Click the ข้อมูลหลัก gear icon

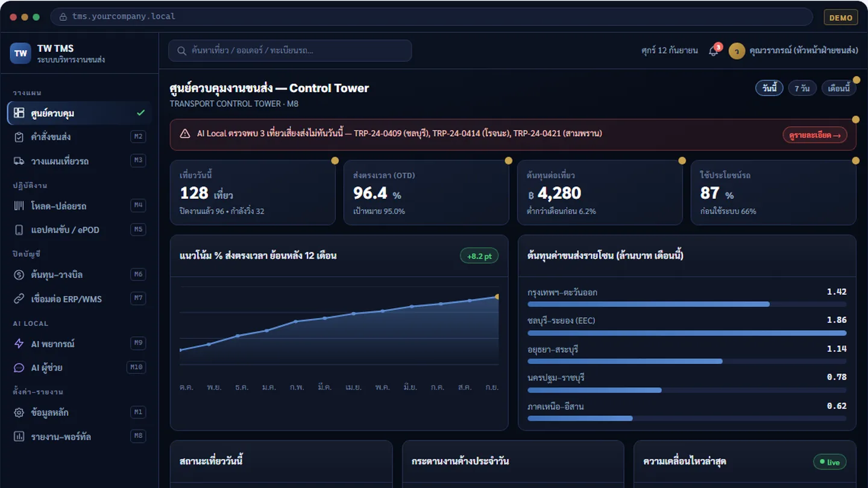(x=19, y=413)
